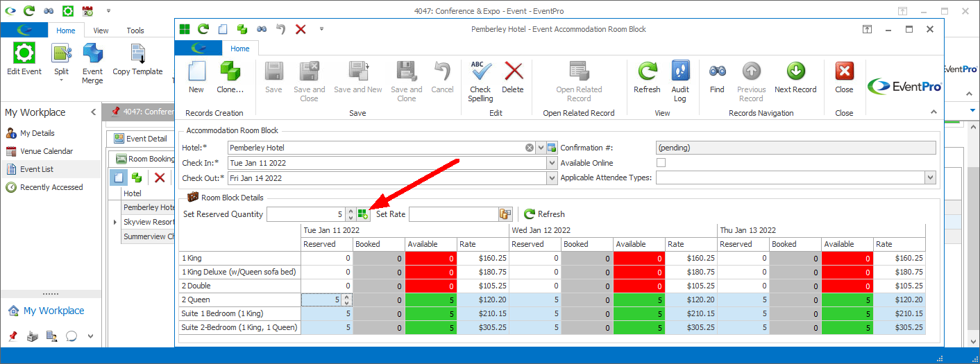Screen dimensions: 980x364
Task: Expand the Skyview Resort row
Action: [115, 223]
